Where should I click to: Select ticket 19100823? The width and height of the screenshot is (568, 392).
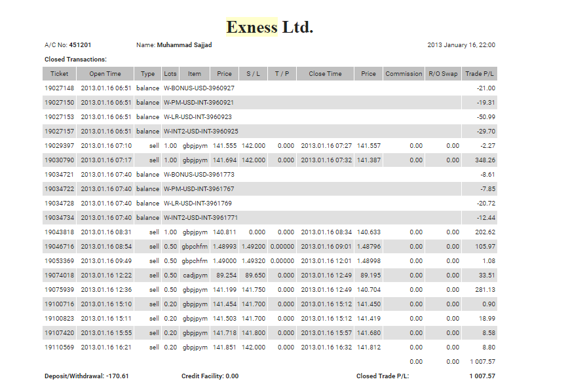(x=59, y=319)
